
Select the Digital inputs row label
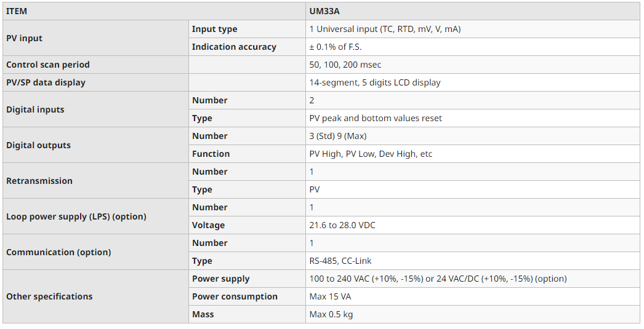pos(35,109)
